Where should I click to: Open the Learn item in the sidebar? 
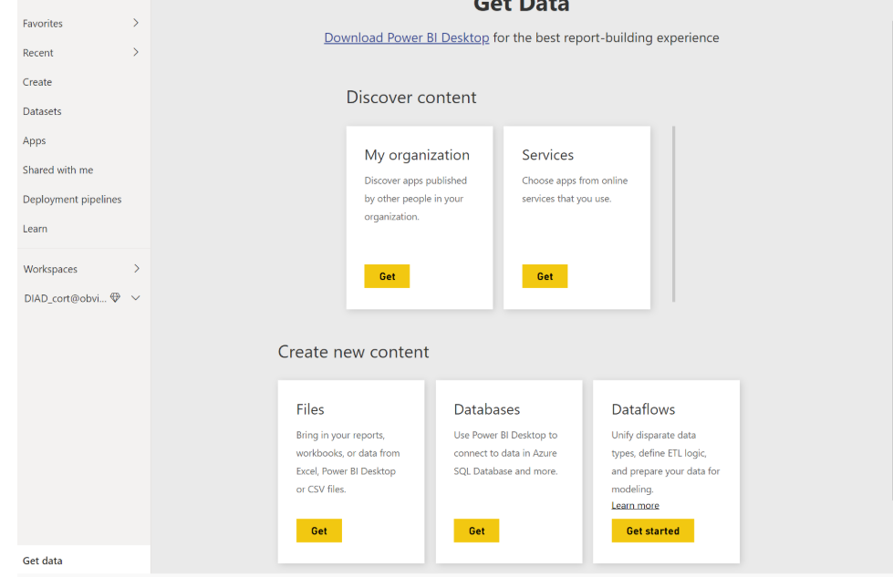[x=35, y=229]
